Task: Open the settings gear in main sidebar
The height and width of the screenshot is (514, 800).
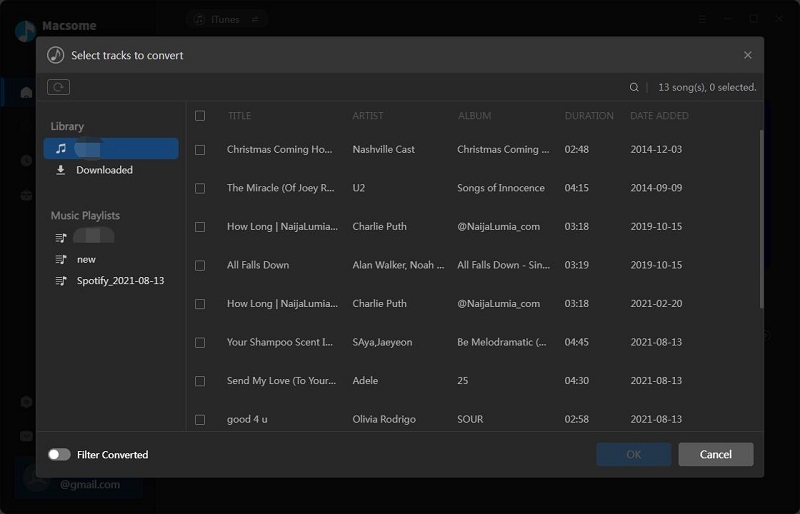Action: (x=26, y=402)
